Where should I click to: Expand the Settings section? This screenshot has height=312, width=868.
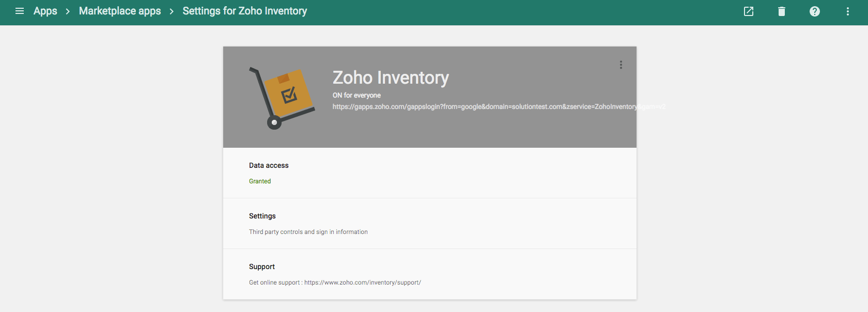[x=262, y=216]
